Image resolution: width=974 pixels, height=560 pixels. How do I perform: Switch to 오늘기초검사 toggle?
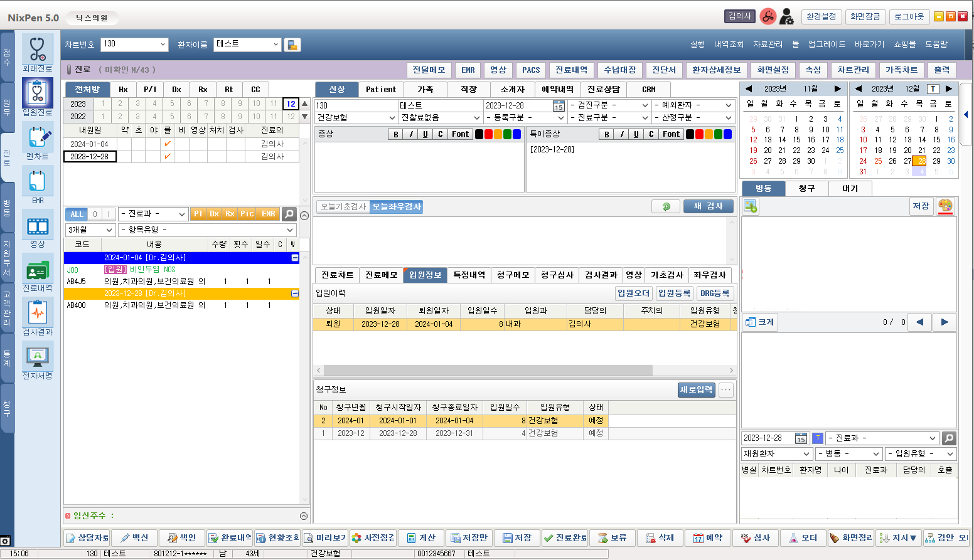pyautogui.click(x=343, y=207)
